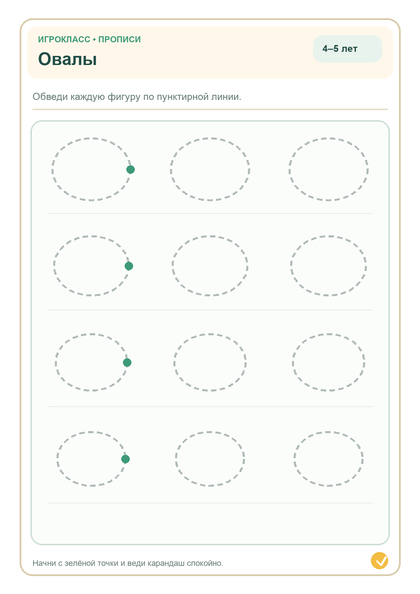Select the 4–5 лет age badge
The width and height of the screenshot is (420, 594).
click(347, 49)
